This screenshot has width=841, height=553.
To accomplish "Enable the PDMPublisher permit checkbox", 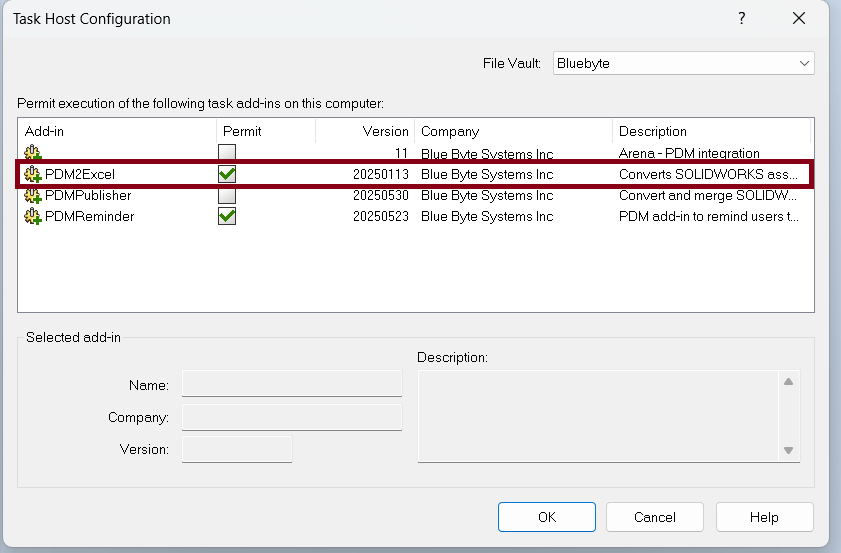I will pyautogui.click(x=227, y=195).
